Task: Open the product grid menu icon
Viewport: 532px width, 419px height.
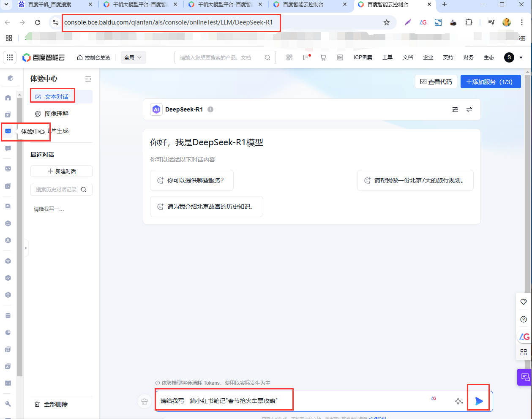Action: (x=10, y=57)
